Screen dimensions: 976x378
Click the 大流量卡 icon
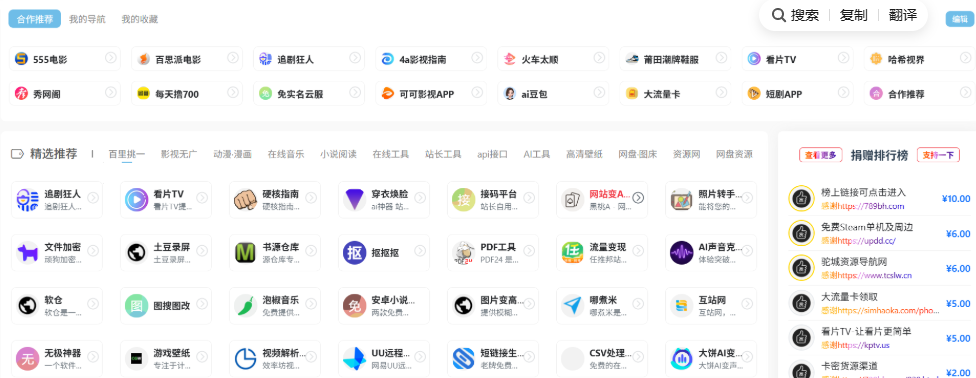(x=632, y=94)
